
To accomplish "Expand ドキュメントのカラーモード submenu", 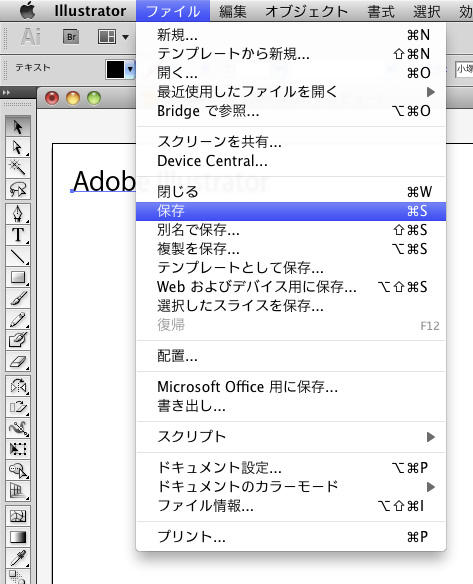I will click(291, 486).
